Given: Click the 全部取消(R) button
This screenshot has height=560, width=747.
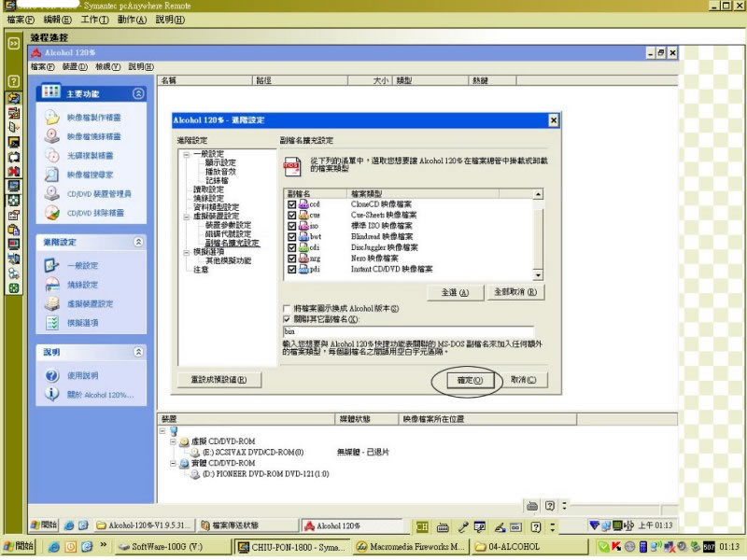Looking at the screenshot, I should 515,292.
